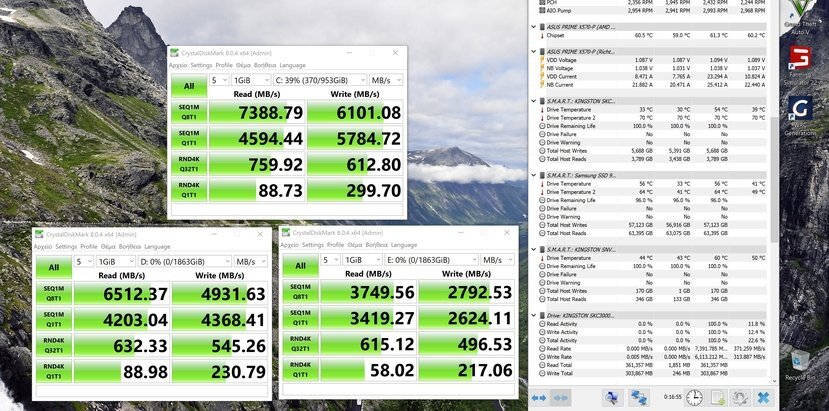The width and height of the screenshot is (829, 411).
Task: Click title icon of E: drive CrystalDiskMark window
Action: coord(285,232)
